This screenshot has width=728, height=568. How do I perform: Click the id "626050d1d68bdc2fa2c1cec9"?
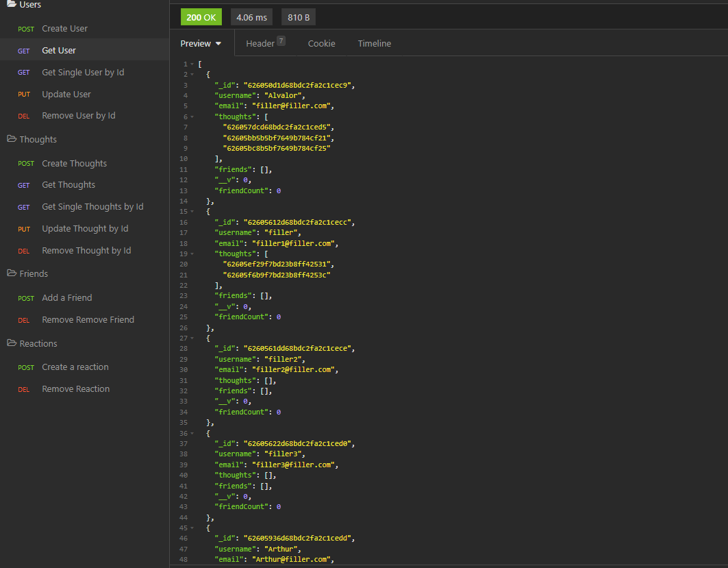[297, 85]
